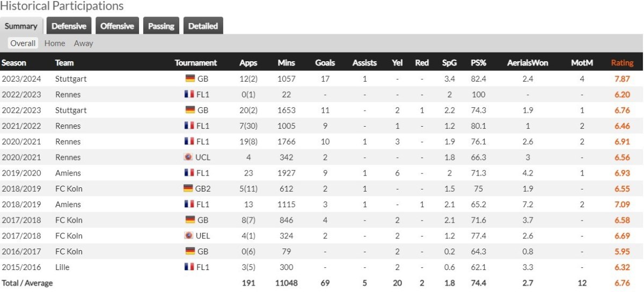Click French flag icon in Amiens 2019/2020 row
644x292 pixels.
[x=188, y=173]
